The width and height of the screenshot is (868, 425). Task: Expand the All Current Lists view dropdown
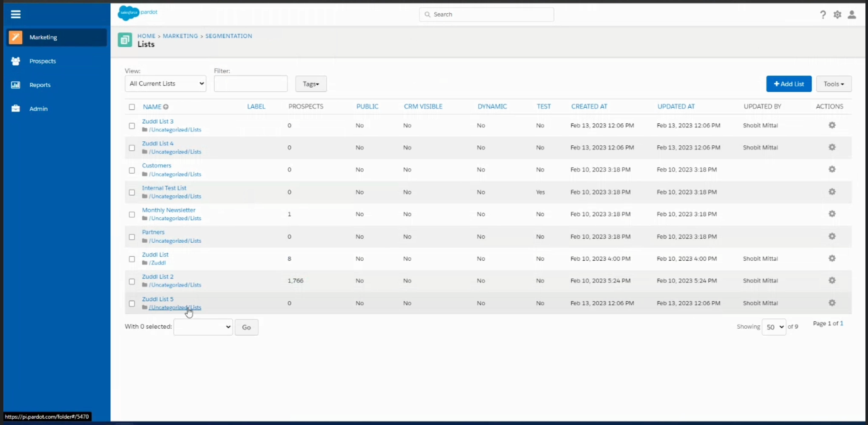[165, 84]
